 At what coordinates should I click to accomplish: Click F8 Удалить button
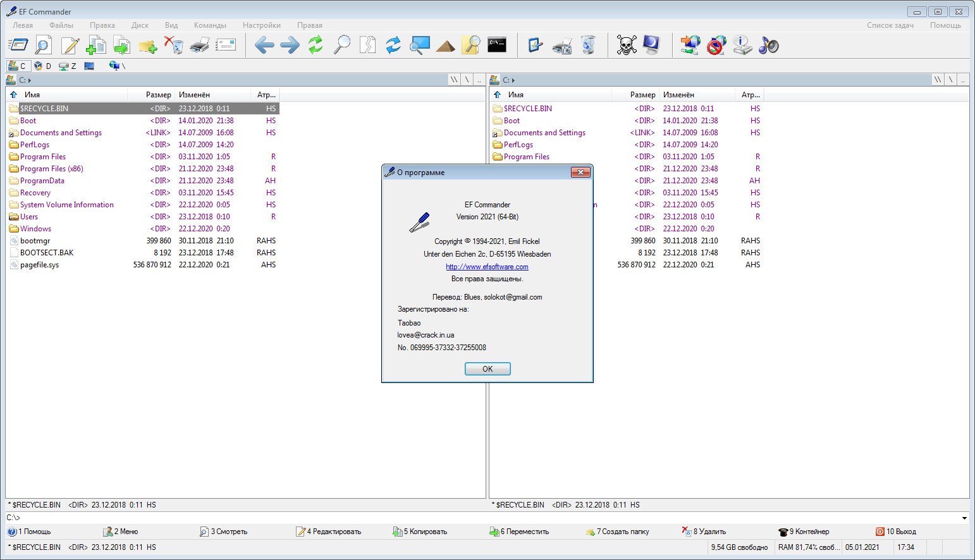coord(704,532)
